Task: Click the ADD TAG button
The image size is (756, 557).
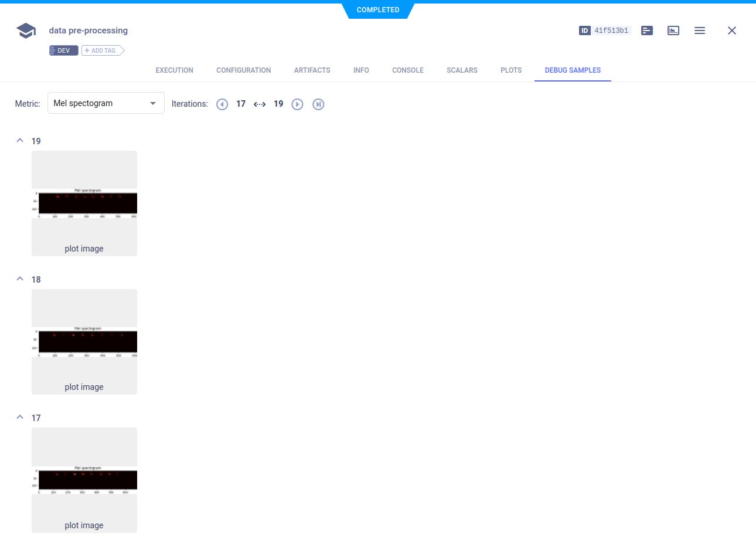Action: pos(103,51)
